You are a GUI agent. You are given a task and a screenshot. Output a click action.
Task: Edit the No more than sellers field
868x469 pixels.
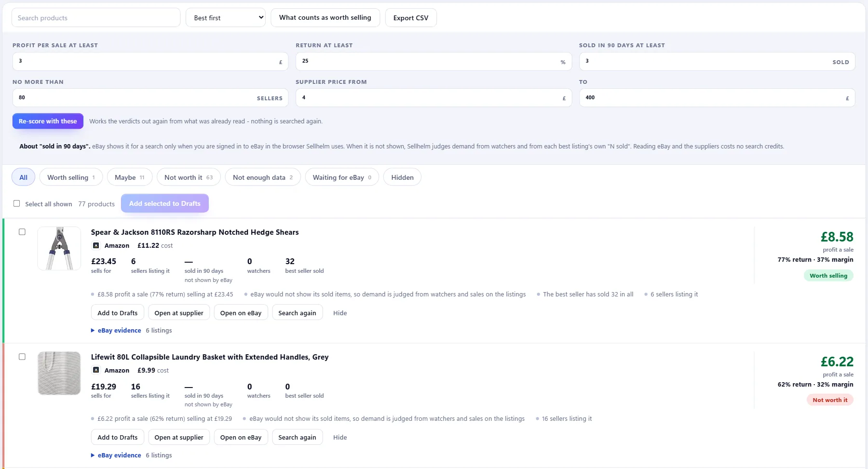(x=150, y=98)
